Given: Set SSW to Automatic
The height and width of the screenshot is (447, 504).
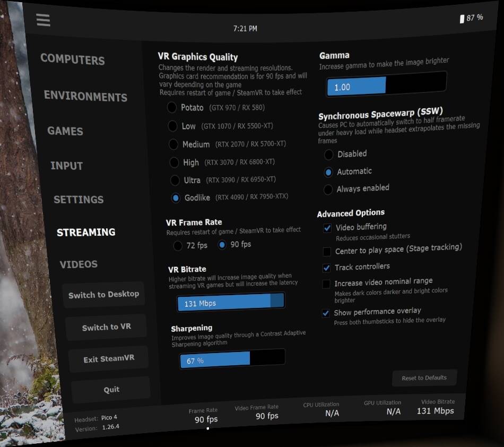Looking at the screenshot, I should point(328,173).
